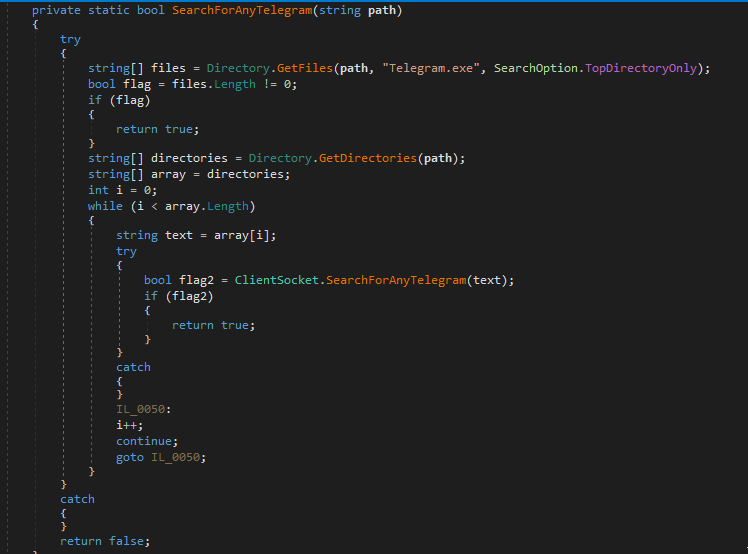The image size is (748, 554).
Task: Click the 'return false;' statement
Action: click(x=105, y=541)
